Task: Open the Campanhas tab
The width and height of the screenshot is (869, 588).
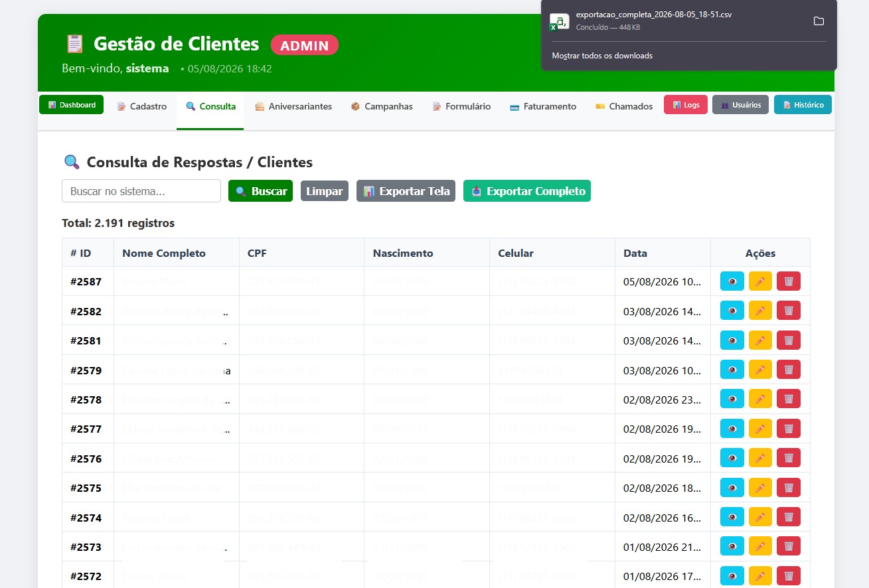Action: pyautogui.click(x=382, y=106)
